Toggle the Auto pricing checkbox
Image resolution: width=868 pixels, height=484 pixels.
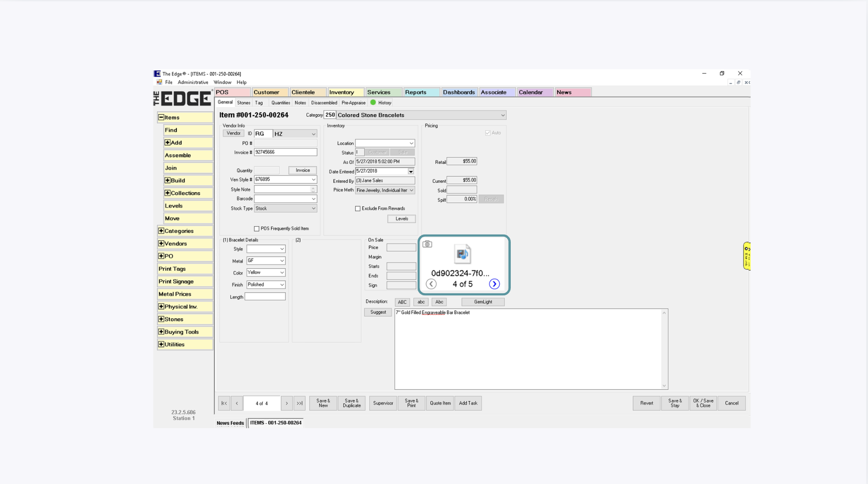488,133
